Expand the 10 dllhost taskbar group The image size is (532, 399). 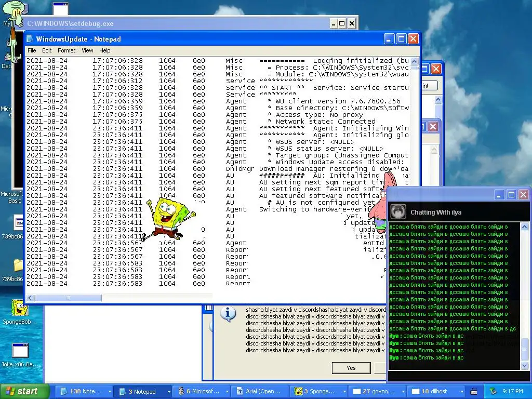(x=462, y=392)
